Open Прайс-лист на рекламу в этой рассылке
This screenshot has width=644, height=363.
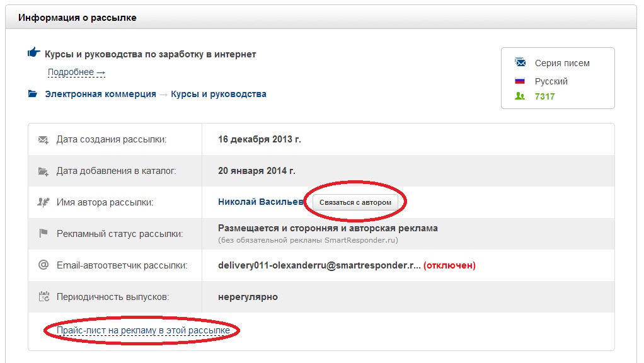[x=143, y=330]
